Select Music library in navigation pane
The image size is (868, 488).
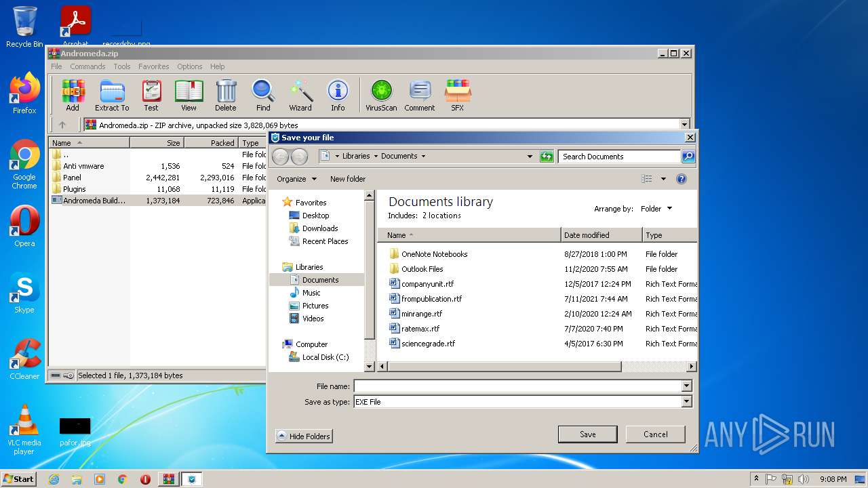[311, 293]
